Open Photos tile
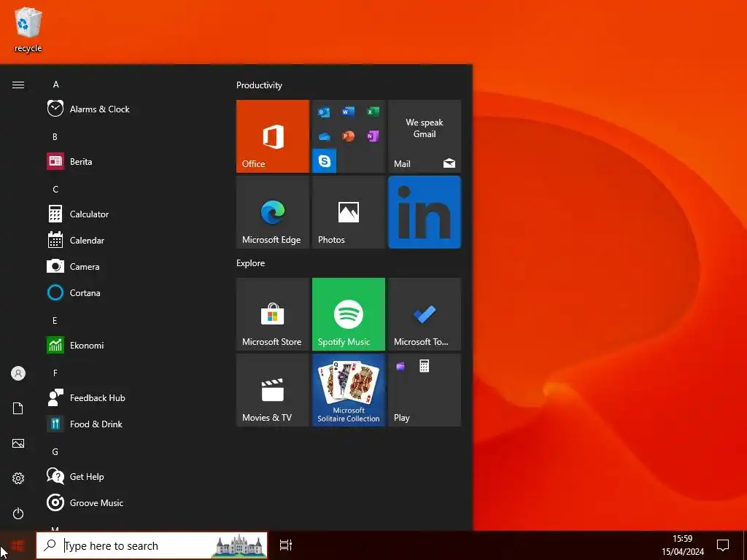Screen dimensions: 747x560 coord(348,212)
